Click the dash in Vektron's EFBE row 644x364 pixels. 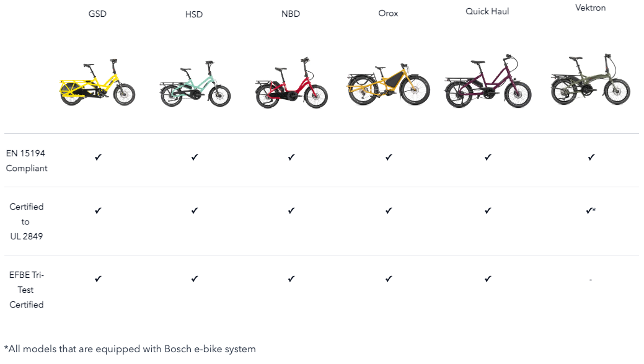591,280
